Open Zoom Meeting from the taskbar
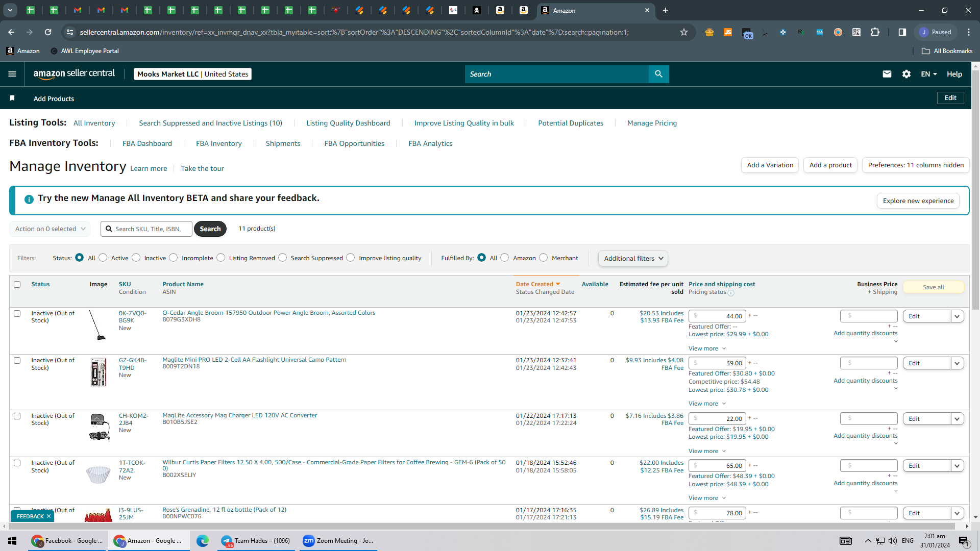This screenshot has width=980, height=551. tap(338, 541)
